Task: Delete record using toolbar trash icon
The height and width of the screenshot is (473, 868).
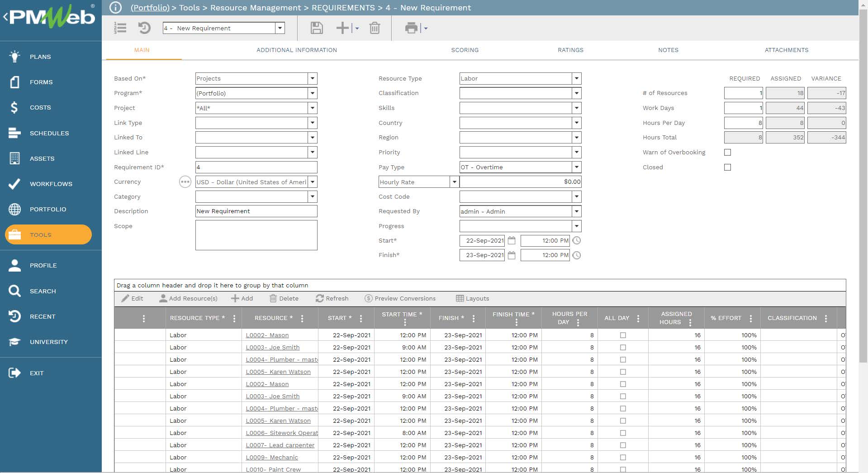Action: point(375,28)
